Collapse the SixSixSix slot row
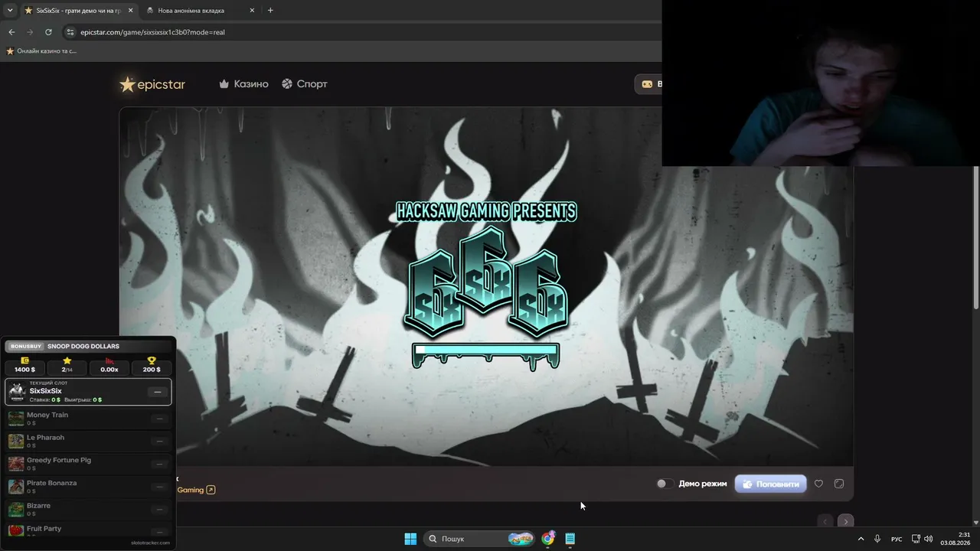Image resolution: width=980 pixels, height=551 pixels. 158,392
